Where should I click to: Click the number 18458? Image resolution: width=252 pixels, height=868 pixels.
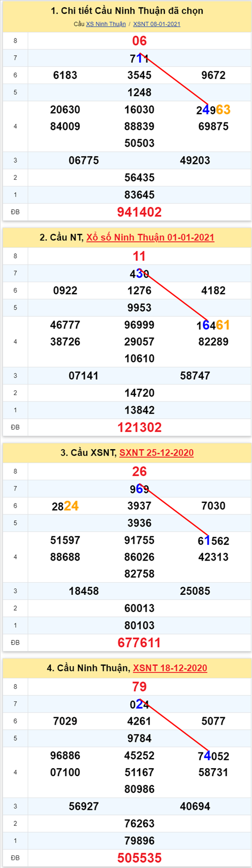(84, 592)
